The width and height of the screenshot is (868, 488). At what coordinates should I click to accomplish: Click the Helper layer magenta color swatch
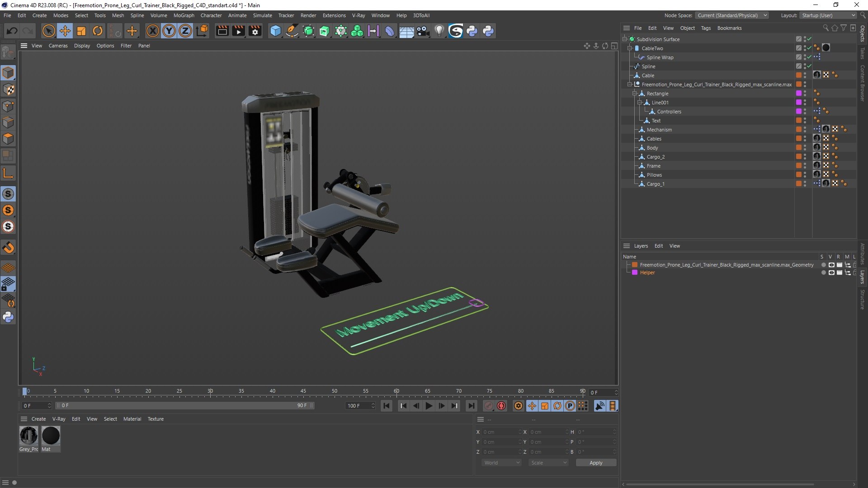click(x=635, y=273)
